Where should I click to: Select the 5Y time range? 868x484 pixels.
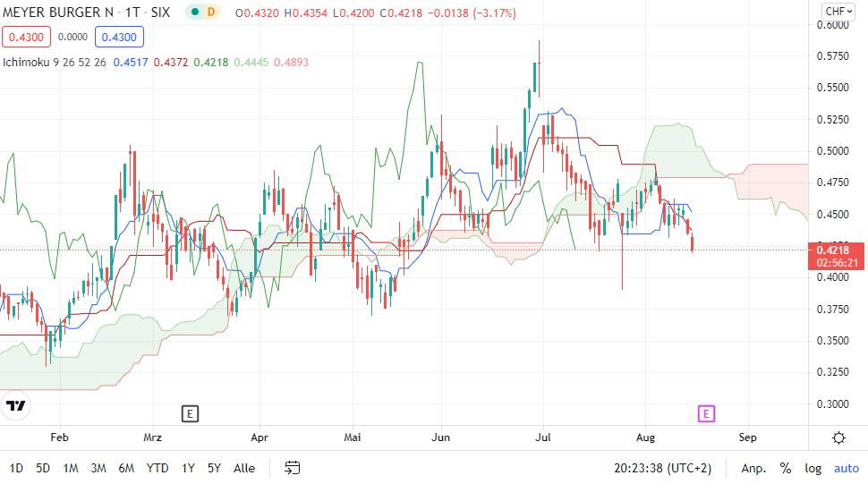tap(214, 468)
